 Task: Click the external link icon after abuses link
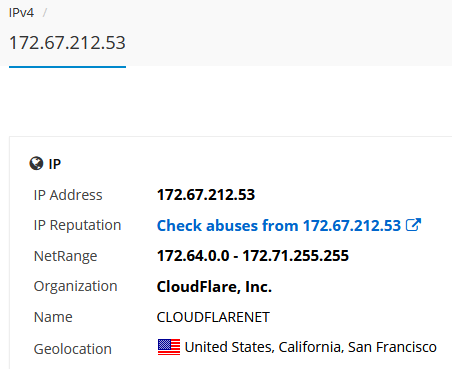pyautogui.click(x=413, y=225)
